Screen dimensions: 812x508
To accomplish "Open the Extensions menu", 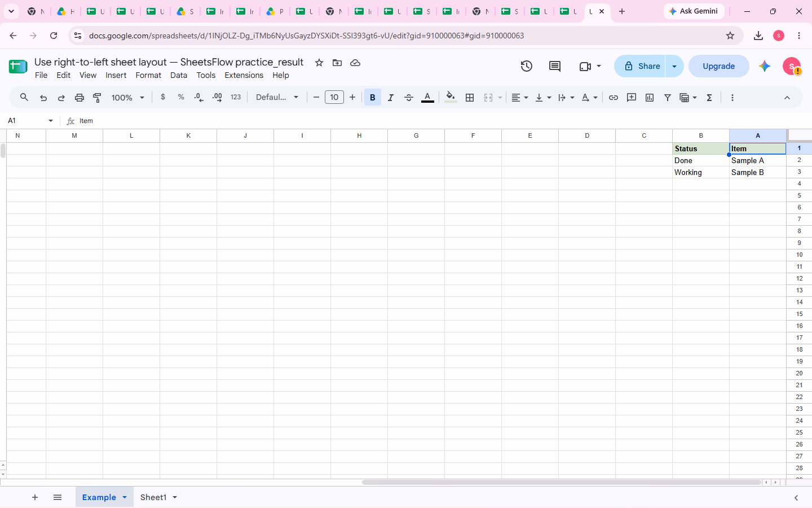I will coord(244,75).
